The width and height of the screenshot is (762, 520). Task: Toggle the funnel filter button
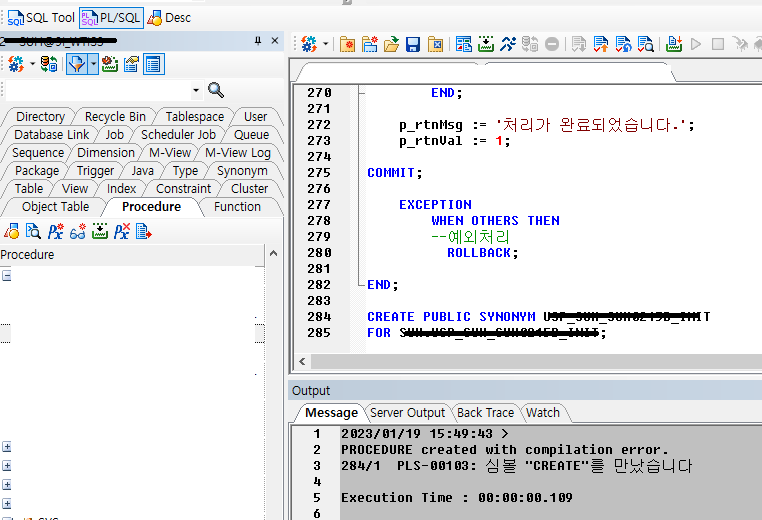(76, 64)
